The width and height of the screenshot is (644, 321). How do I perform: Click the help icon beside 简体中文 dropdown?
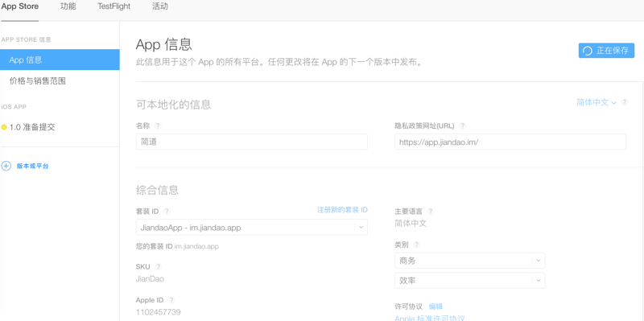(625, 102)
